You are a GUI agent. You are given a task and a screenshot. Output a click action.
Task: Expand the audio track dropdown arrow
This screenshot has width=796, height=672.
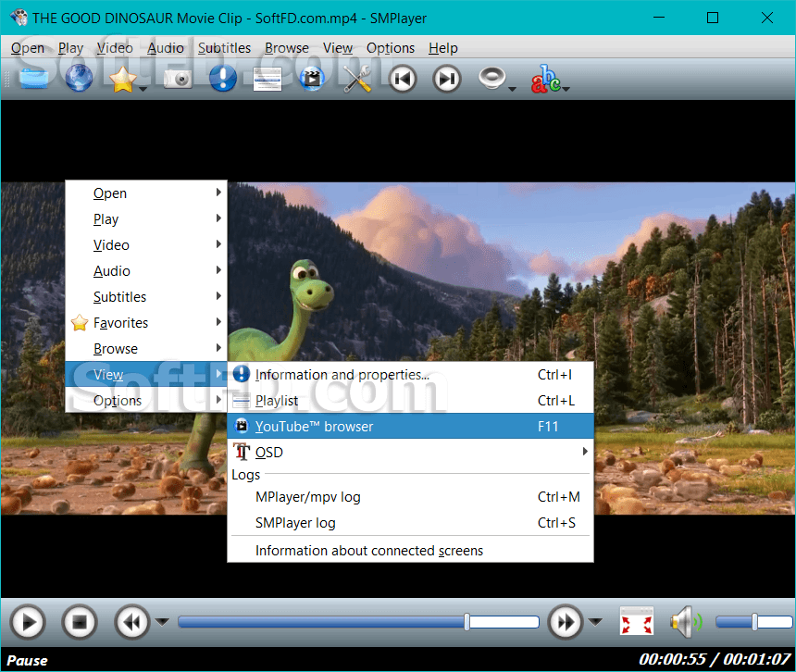(512, 89)
